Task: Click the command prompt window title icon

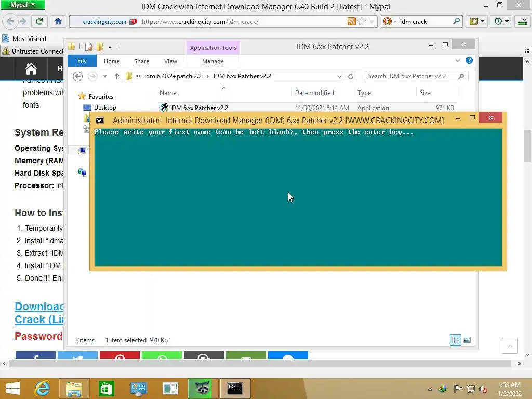Action: coord(100,121)
